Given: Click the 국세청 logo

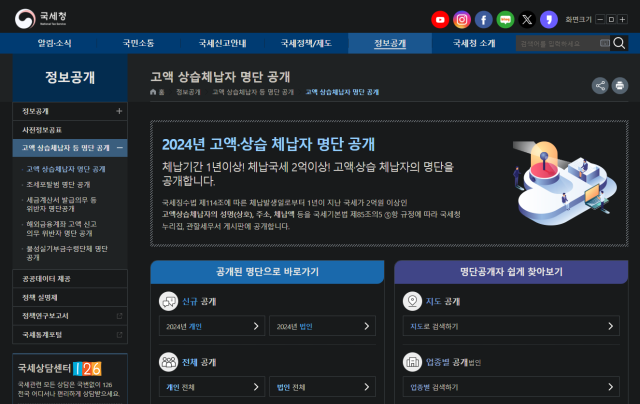Looking at the screenshot, I should coord(40,19).
